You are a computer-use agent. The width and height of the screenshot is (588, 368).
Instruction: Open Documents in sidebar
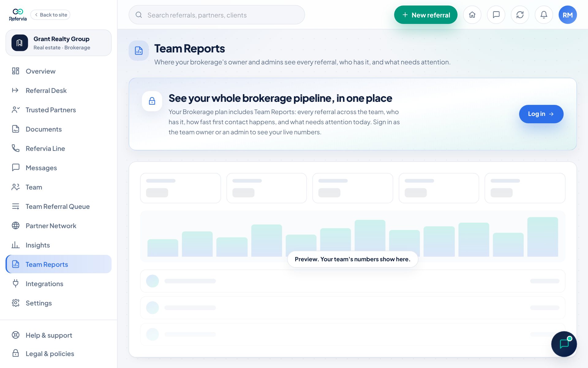pyautogui.click(x=58, y=129)
